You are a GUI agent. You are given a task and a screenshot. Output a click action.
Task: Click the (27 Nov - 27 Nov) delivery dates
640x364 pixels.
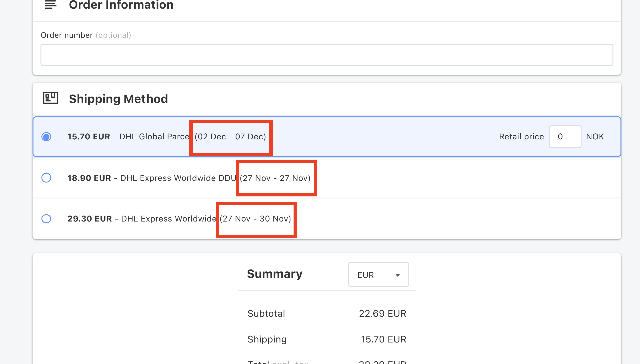click(275, 178)
